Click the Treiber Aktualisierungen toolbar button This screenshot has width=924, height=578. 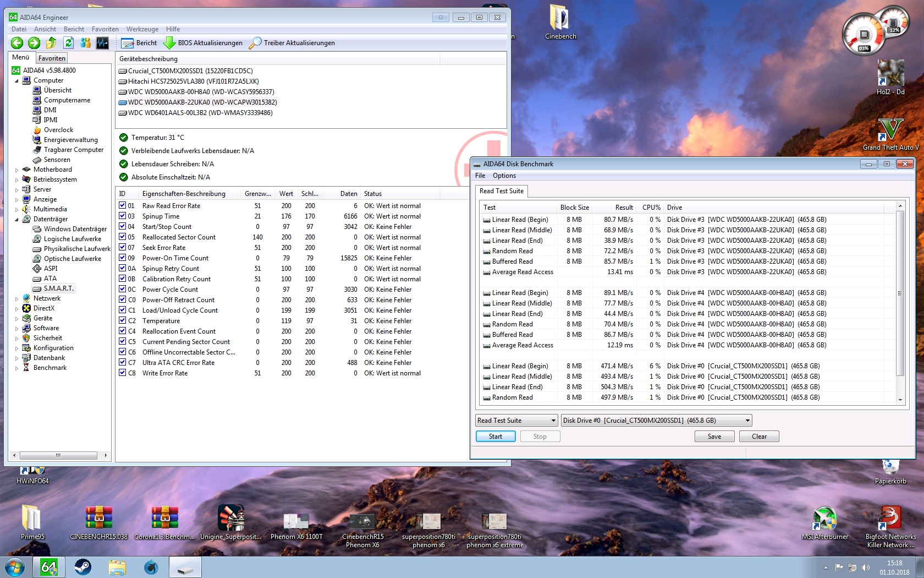point(292,43)
